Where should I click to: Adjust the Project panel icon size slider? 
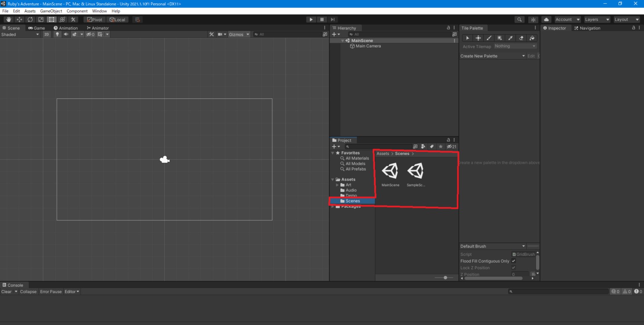445,278
